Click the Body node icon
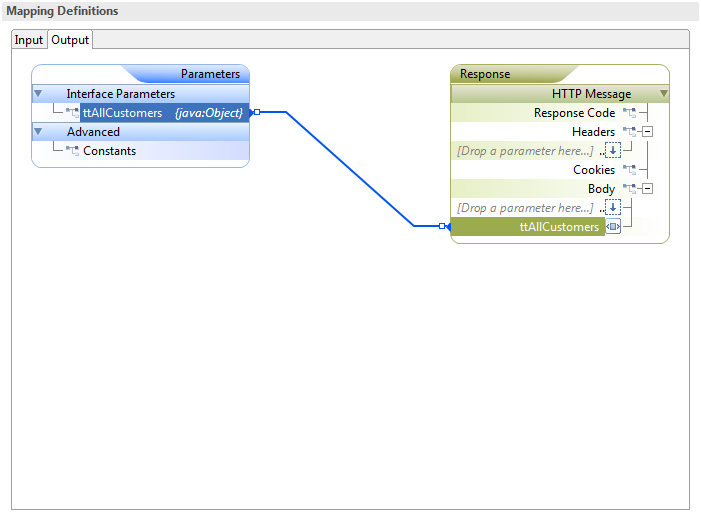This screenshot has height=515, width=701. click(629, 189)
